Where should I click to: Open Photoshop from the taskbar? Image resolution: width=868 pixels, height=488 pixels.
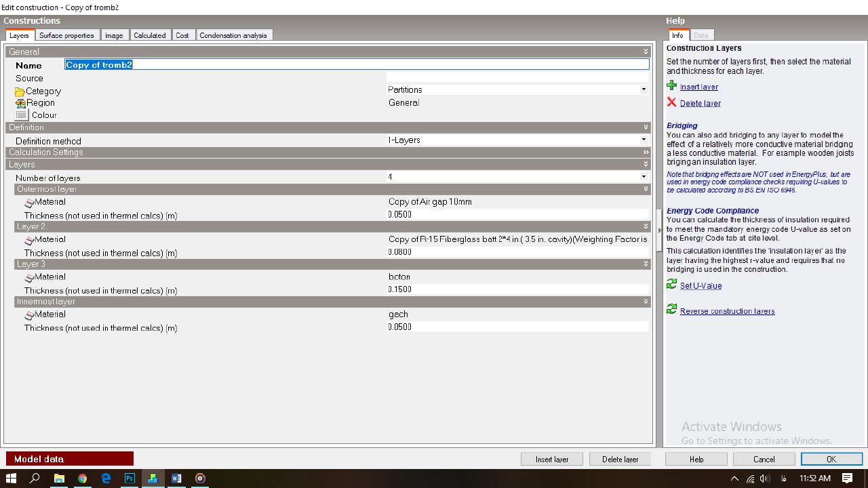[x=130, y=478]
